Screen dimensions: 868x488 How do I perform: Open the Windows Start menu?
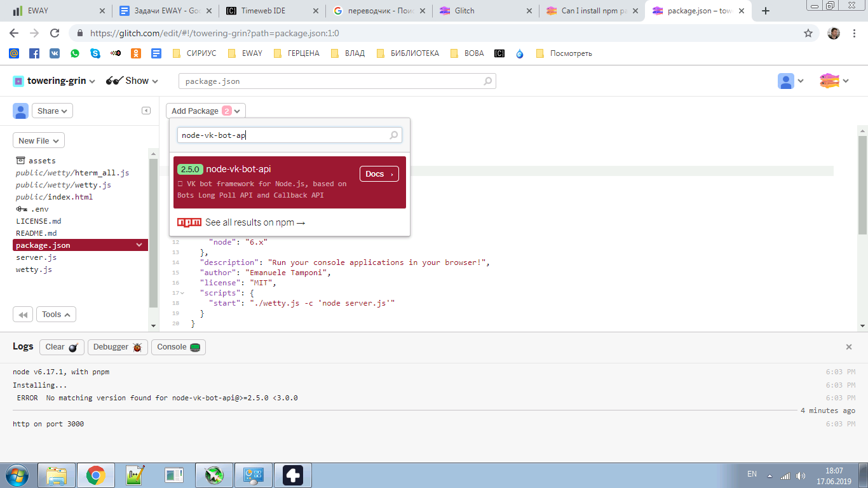click(17, 475)
